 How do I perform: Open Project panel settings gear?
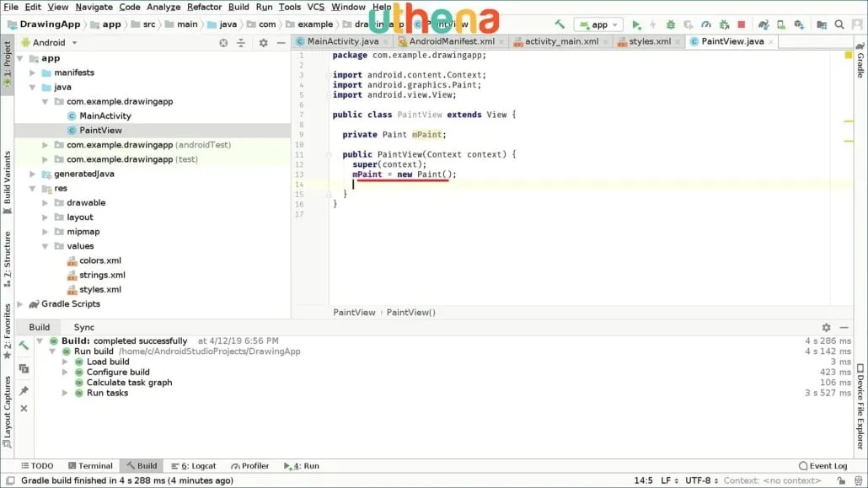click(x=264, y=43)
